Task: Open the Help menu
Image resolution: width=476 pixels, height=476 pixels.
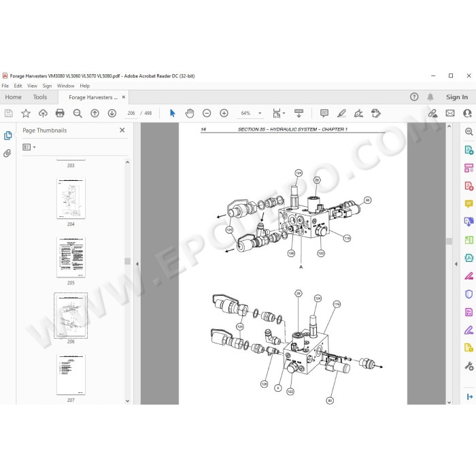Action: click(x=85, y=86)
